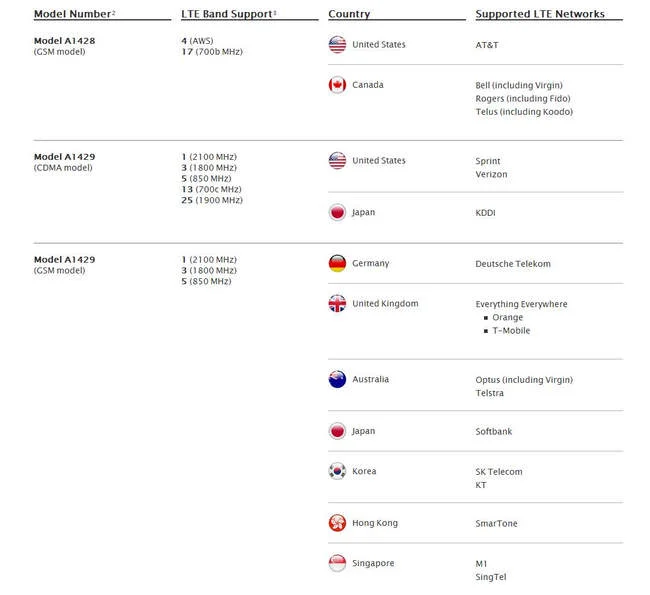Screen dimensions: 650x595
Task: Click the United States flag beside AT&T
Action: [x=337, y=45]
